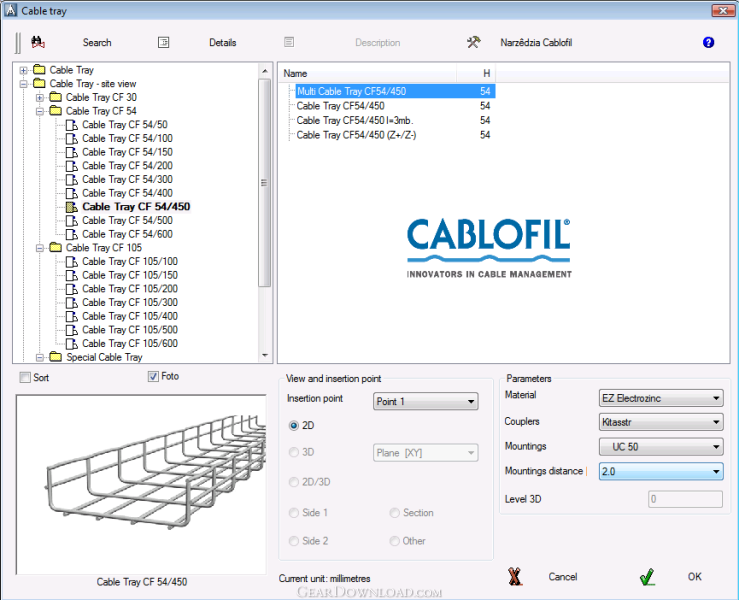Select Cable Tray CF 105/200 tree item

[x=130, y=289]
